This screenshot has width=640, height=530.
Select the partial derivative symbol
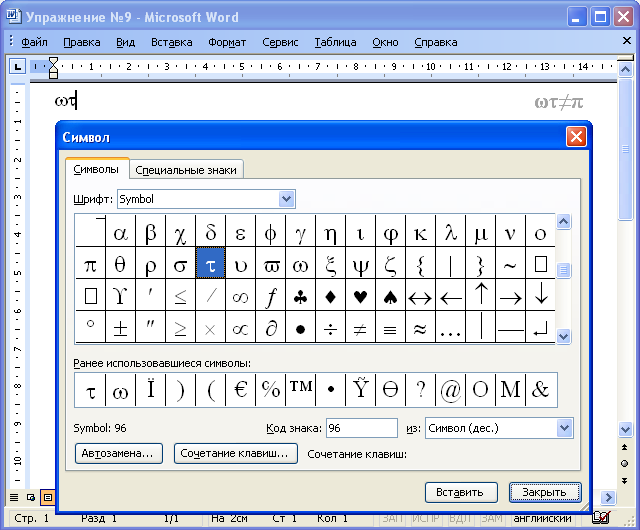click(x=271, y=327)
